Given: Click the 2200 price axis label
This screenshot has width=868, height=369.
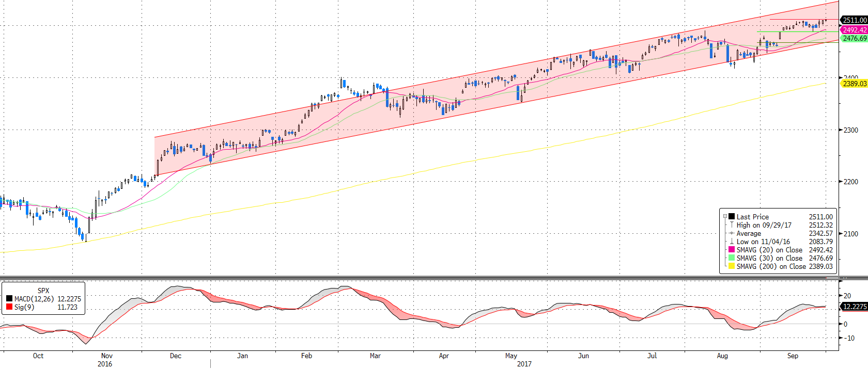Looking at the screenshot, I should click(851, 182).
